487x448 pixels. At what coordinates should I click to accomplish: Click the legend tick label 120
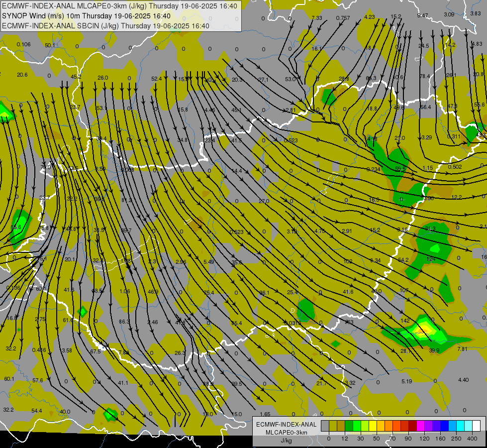(424, 439)
